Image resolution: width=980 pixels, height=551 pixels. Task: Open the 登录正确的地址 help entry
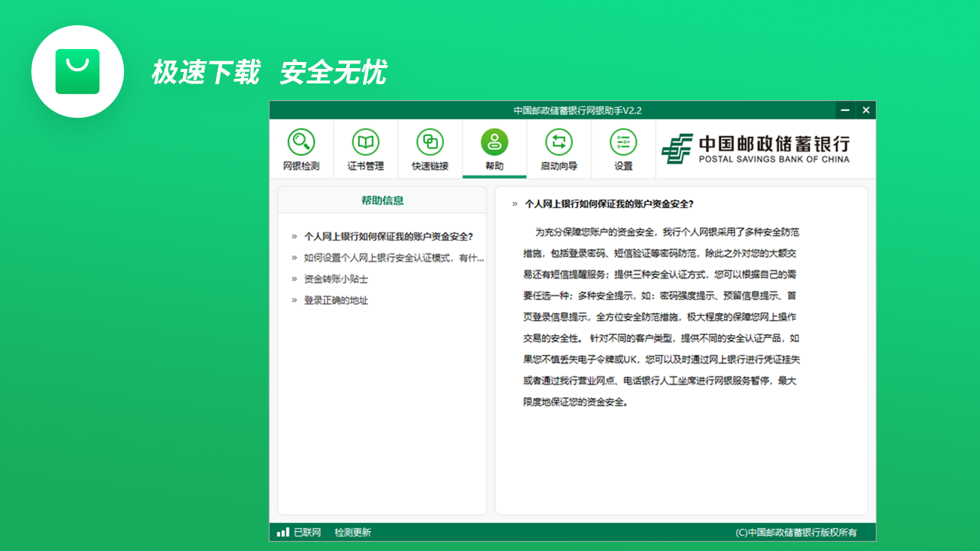[337, 300]
